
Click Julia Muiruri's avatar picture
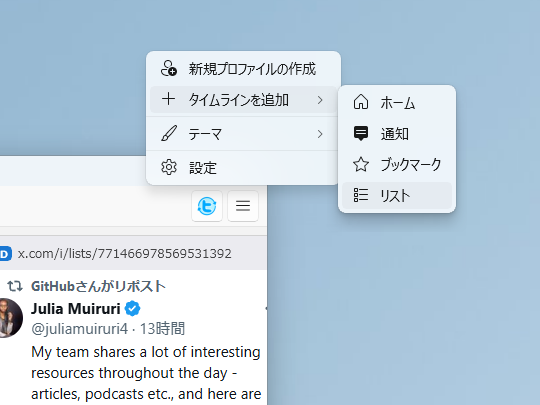(x=10, y=318)
